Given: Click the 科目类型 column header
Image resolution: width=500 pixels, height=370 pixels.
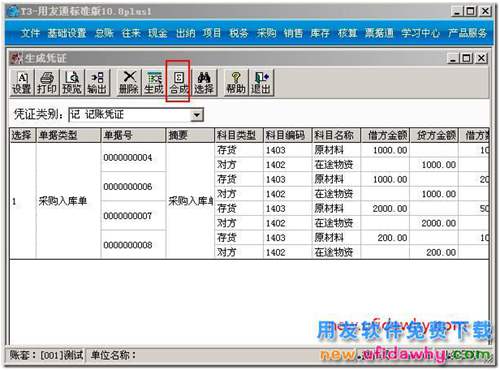Looking at the screenshot, I should pyautogui.click(x=239, y=135).
